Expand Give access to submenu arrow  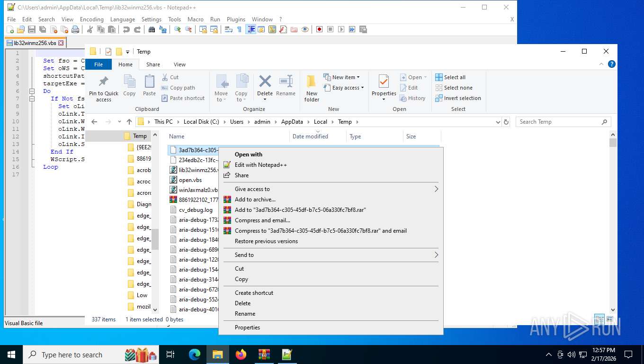coord(436,189)
